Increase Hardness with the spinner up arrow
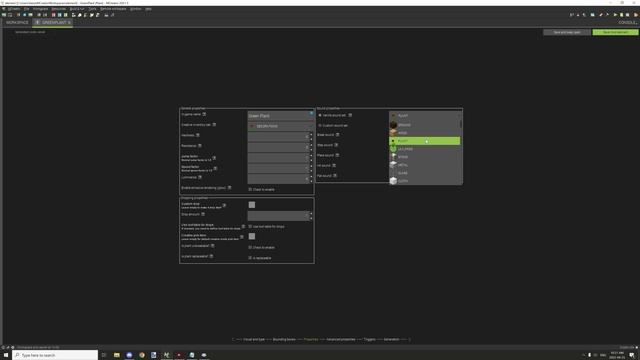The image size is (640, 360). pyautogui.click(x=311, y=134)
